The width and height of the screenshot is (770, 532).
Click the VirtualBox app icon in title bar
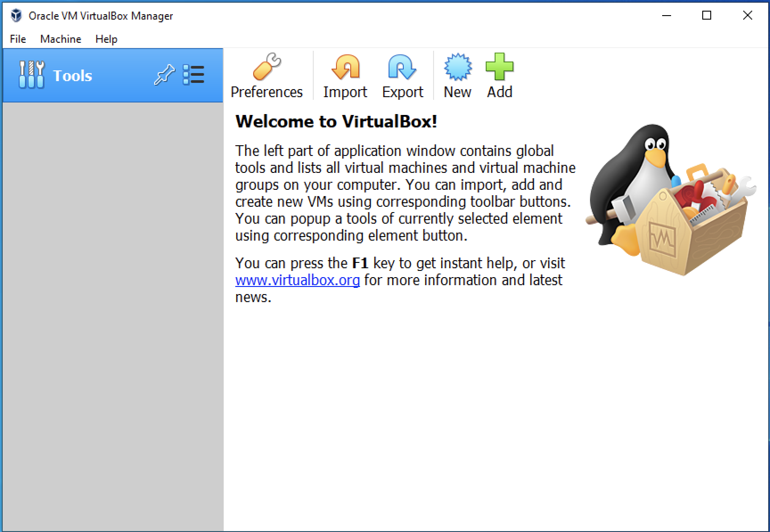coord(16,16)
